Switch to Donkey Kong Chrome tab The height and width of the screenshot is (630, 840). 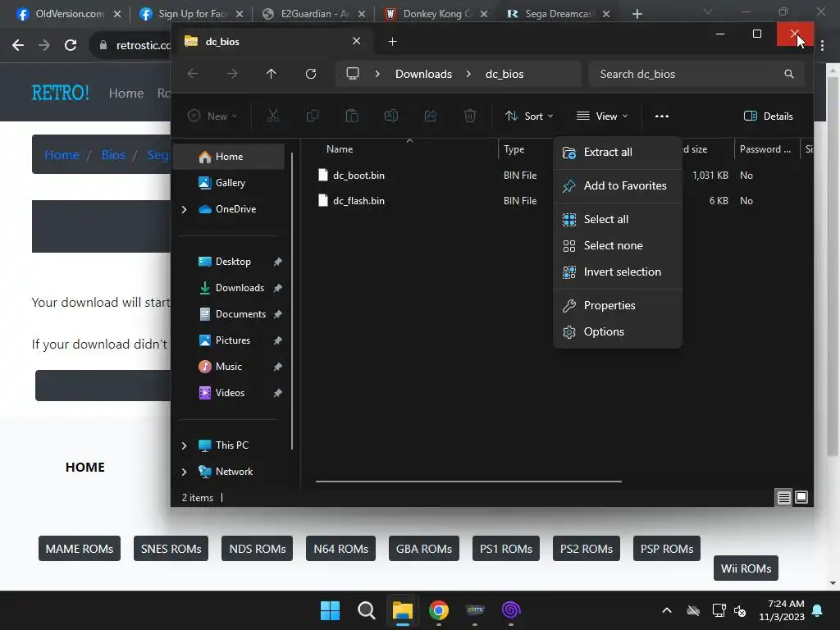point(435,14)
